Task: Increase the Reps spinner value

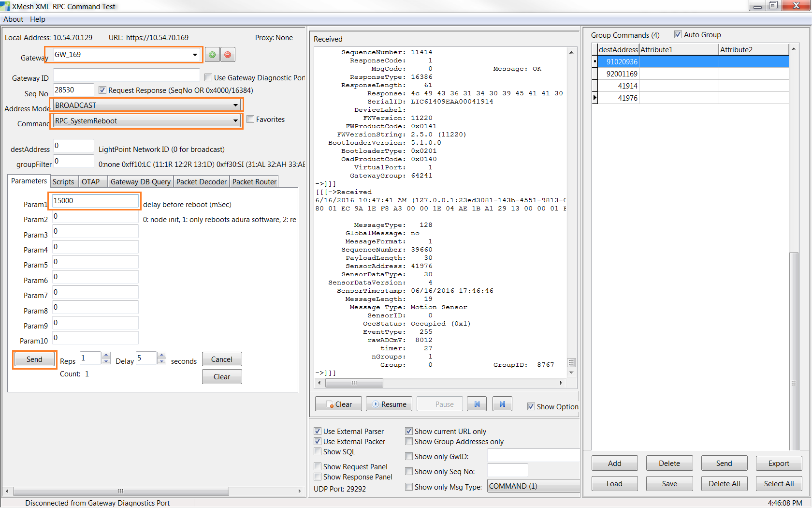Action: tap(106, 355)
